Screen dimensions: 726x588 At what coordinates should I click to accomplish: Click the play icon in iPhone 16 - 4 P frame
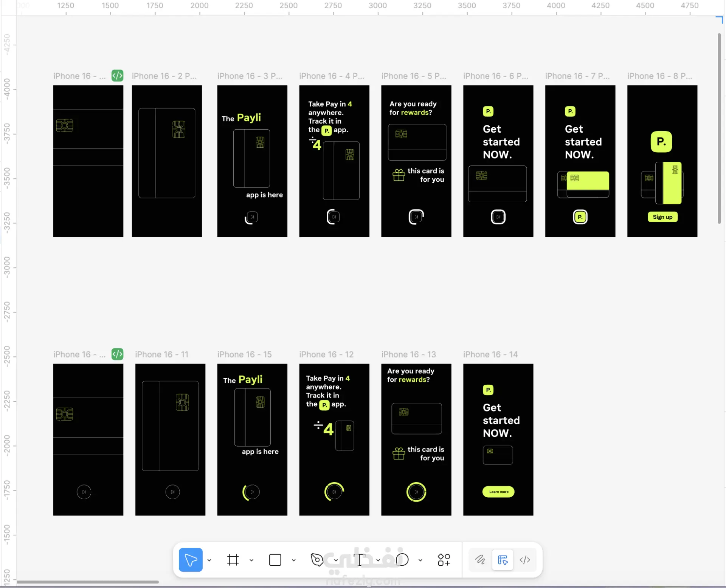click(334, 217)
